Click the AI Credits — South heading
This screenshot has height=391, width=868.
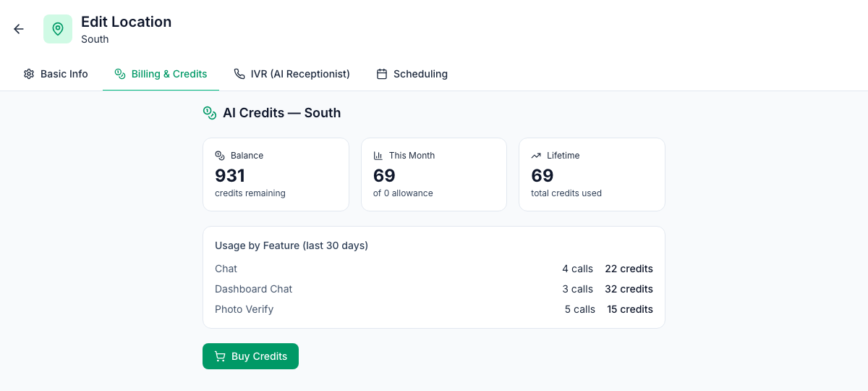(x=281, y=113)
